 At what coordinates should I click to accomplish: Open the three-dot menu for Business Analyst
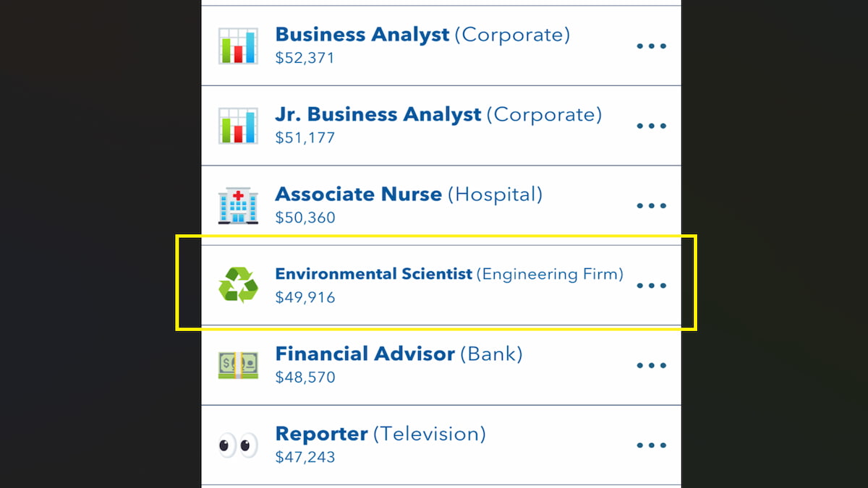[651, 46]
